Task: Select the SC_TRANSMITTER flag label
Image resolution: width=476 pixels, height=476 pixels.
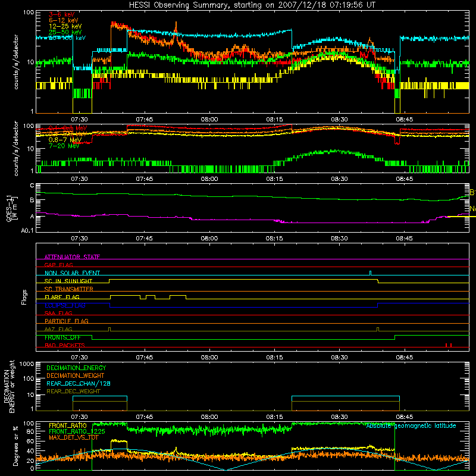Action: click(69, 289)
